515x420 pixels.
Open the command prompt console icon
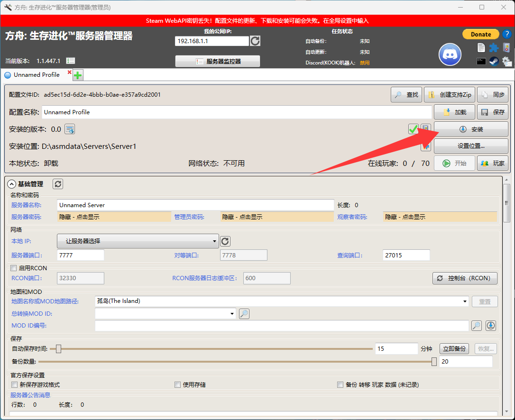point(481,61)
